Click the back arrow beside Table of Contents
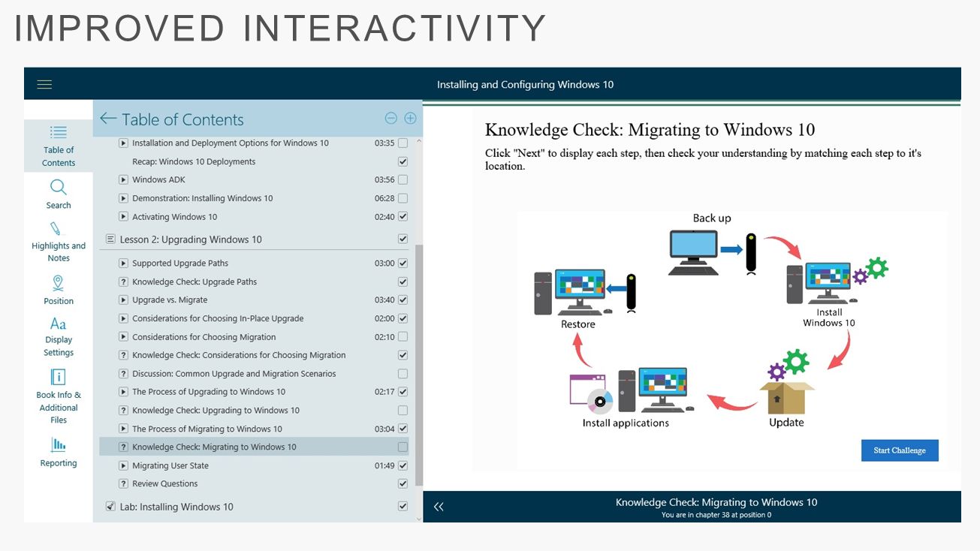Screen dimensions: 980x551 coord(108,119)
